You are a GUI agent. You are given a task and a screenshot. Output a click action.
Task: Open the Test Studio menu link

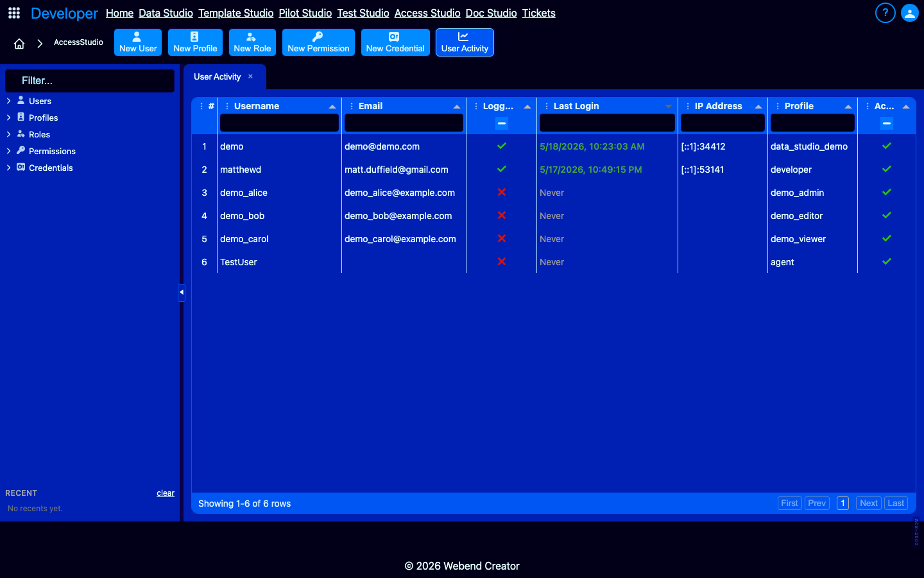[x=363, y=13]
